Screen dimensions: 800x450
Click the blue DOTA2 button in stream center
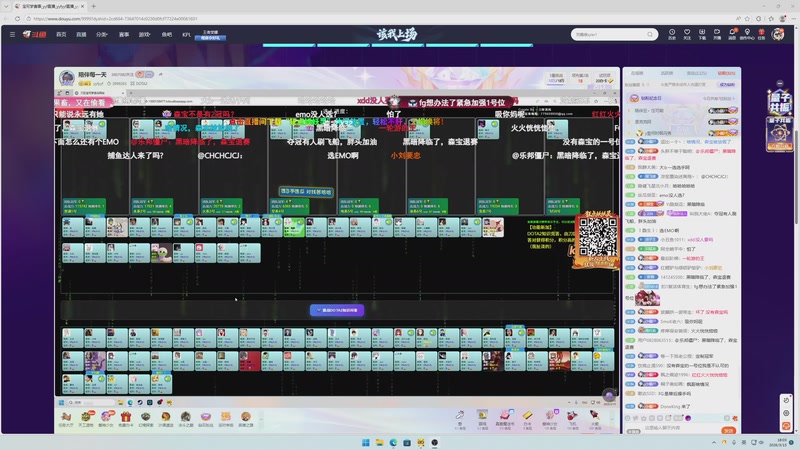pos(337,310)
